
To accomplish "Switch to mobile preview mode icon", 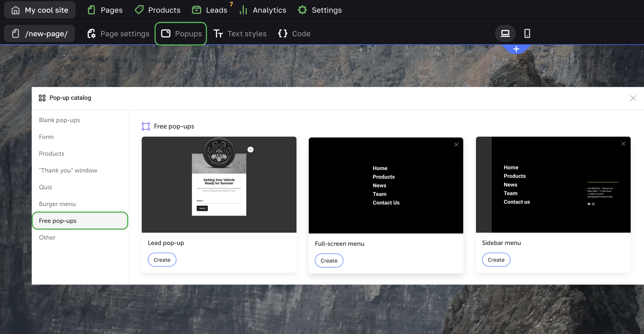I will (527, 34).
